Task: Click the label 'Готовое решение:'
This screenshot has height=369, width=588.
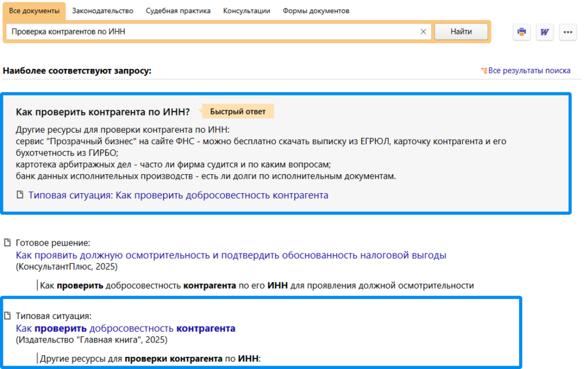Action: click(53, 243)
